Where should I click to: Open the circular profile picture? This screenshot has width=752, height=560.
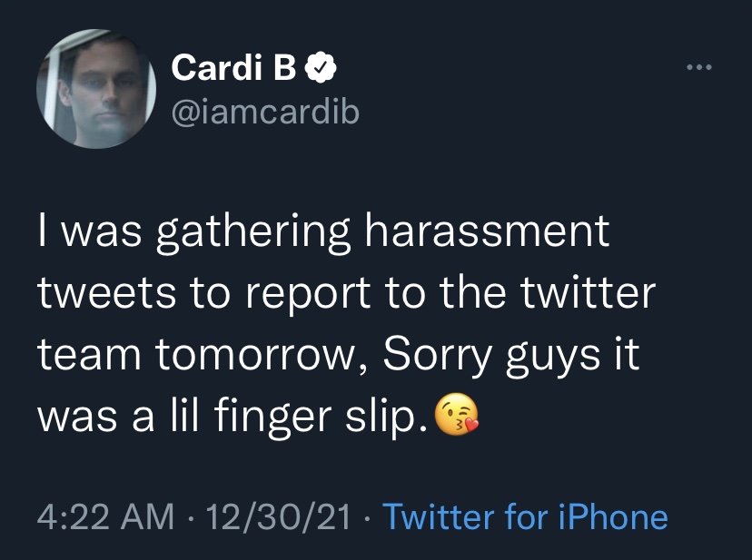(x=96, y=89)
